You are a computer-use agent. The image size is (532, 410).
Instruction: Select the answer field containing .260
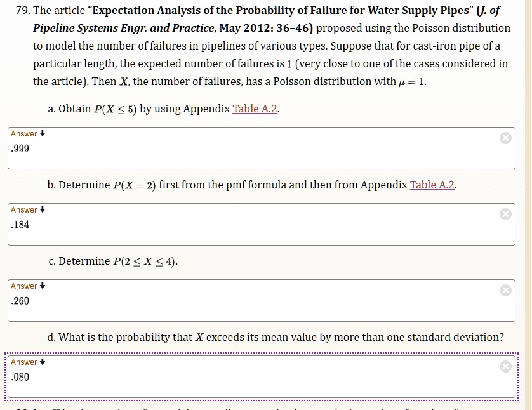(x=19, y=301)
